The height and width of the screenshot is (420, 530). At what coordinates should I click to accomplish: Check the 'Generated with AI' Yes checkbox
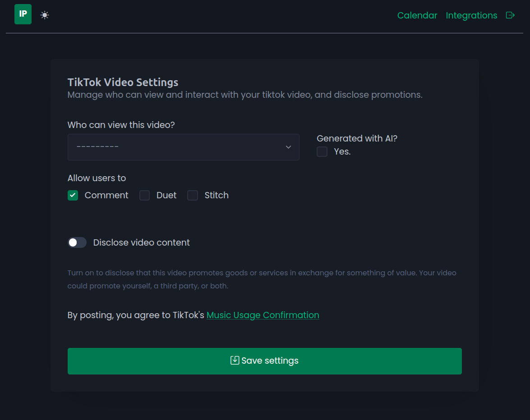pos(322,151)
